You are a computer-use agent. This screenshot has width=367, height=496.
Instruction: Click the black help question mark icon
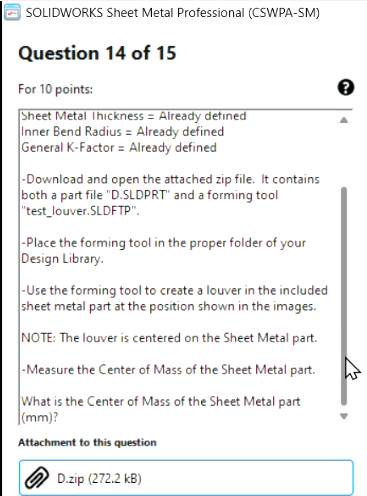[346, 88]
